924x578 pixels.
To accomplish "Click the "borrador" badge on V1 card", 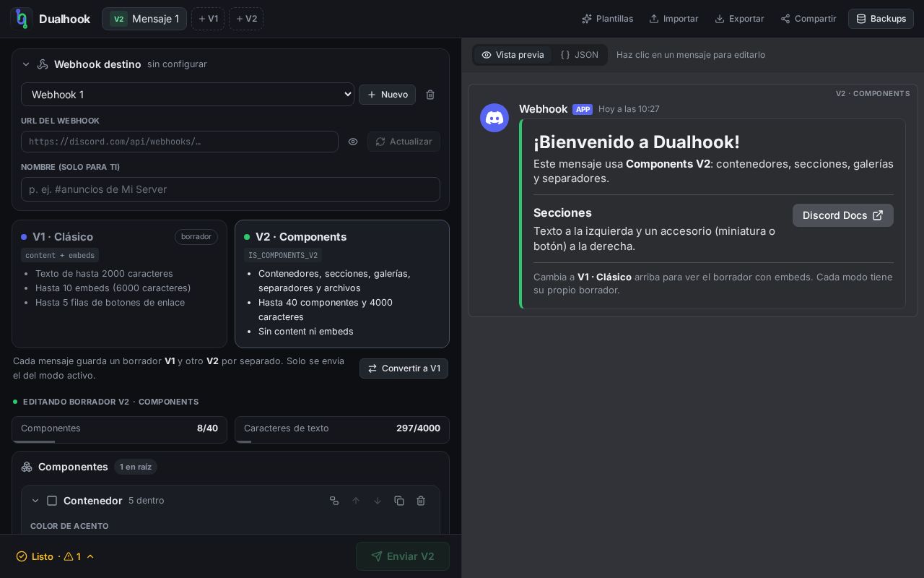I will (x=196, y=237).
